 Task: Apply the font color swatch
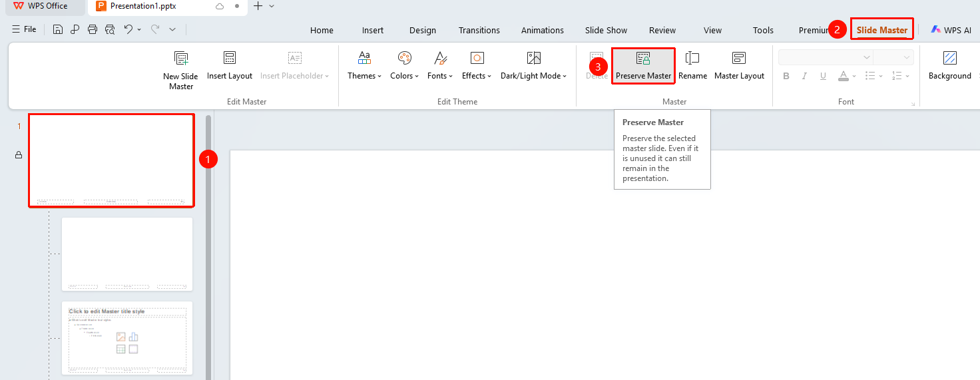pyautogui.click(x=843, y=76)
